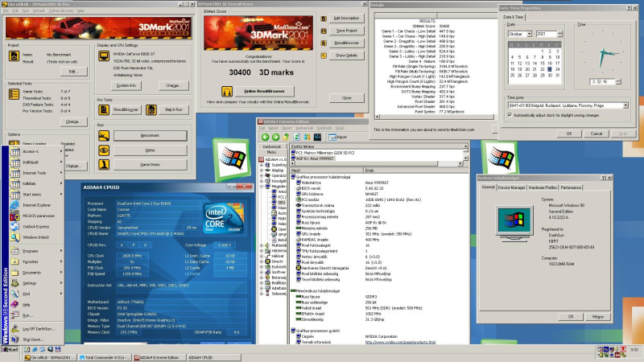Open MS-DOS parancssor from Start menu
Image resolution: width=644 pixels, height=362 pixels.
coord(36,216)
